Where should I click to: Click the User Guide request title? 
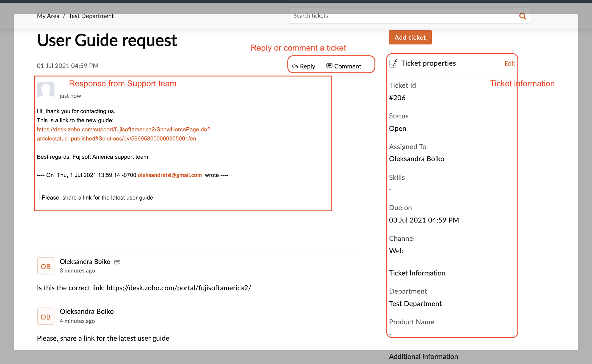(x=107, y=40)
